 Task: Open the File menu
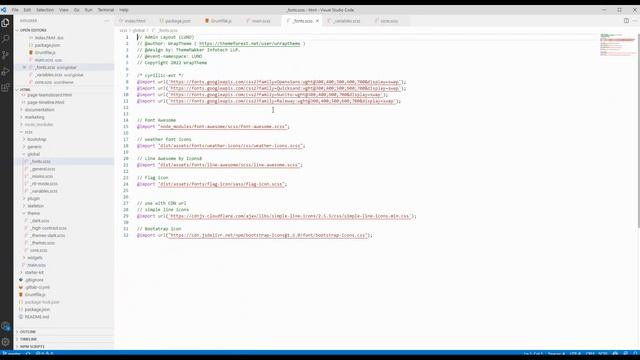tap(15, 10)
